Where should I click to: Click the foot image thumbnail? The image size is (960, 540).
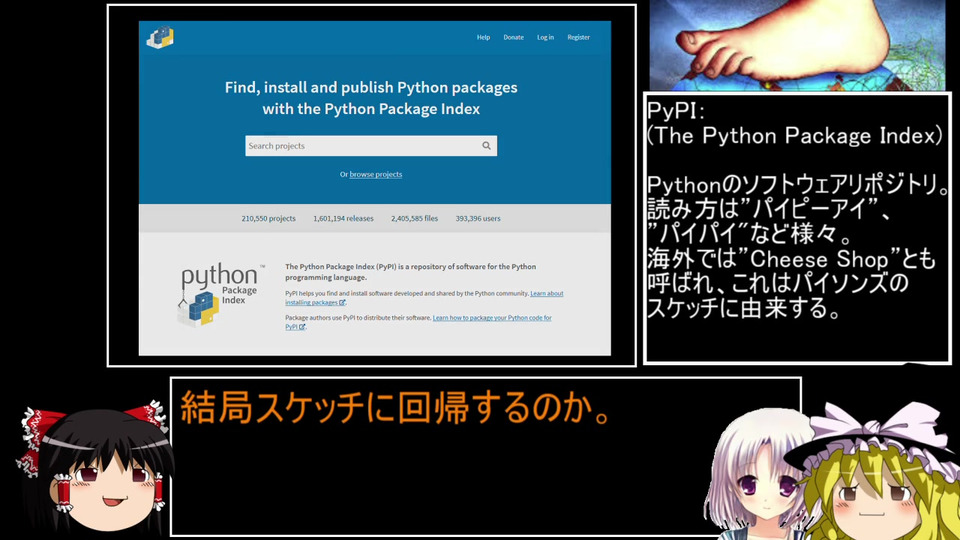click(797, 45)
